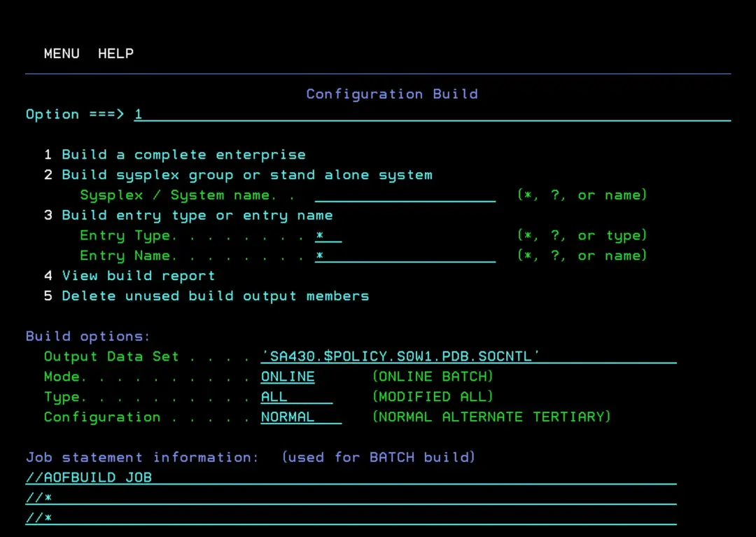Viewport: 756px width, 537px height.
Task: Select option 3 Build entry type or entry name
Action: point(188,216)
